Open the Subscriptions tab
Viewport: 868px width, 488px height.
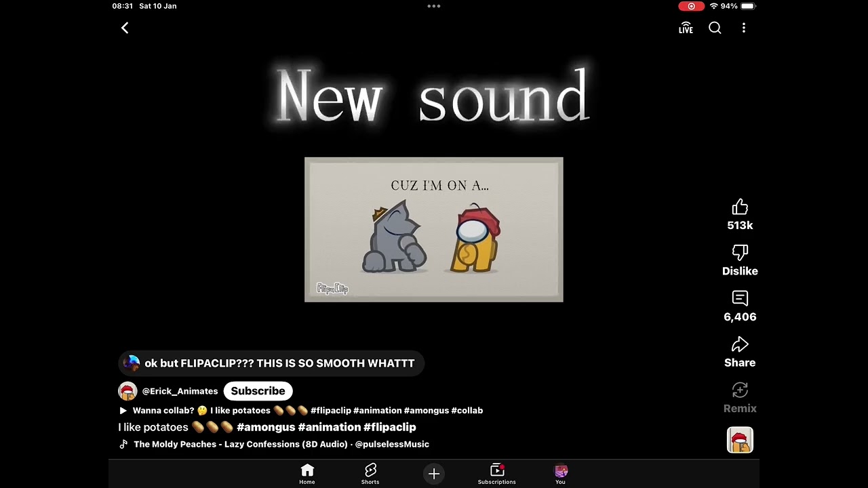pos(497,474)
